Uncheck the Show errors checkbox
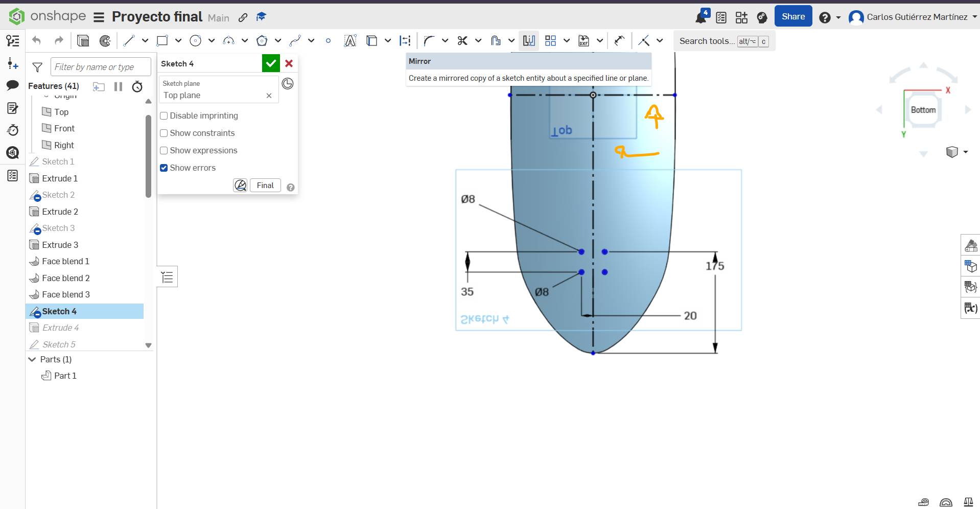The image size is (980, 509). (x=164, y=168)
